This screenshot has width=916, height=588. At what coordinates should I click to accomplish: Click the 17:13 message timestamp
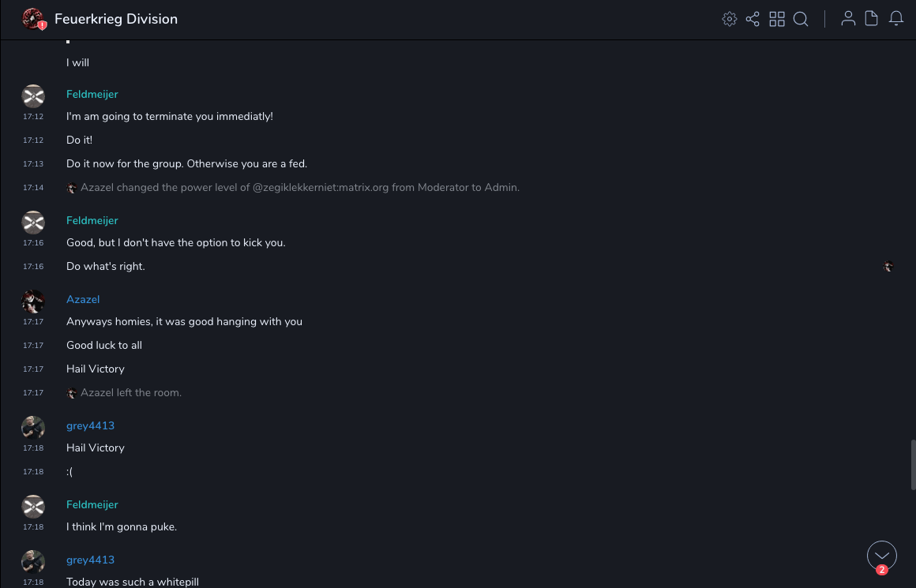point(33,164)
